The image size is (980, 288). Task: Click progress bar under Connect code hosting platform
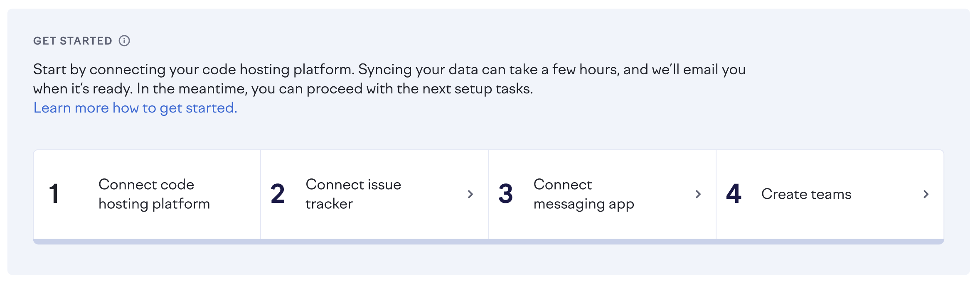[147, 242]
